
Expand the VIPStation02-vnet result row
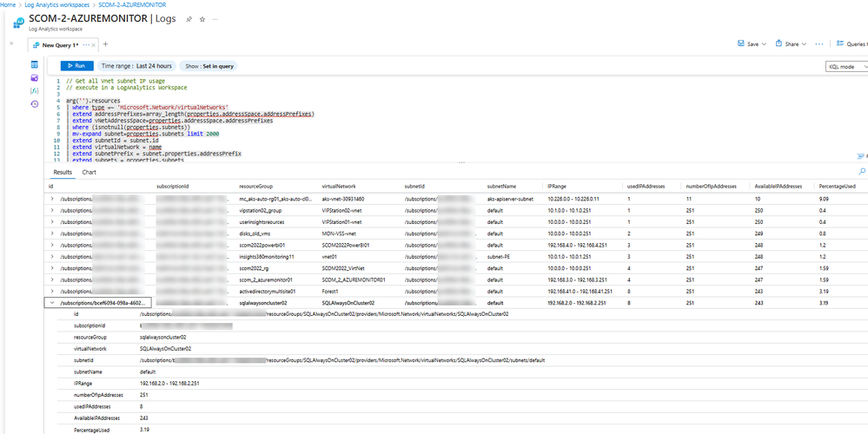52,210
